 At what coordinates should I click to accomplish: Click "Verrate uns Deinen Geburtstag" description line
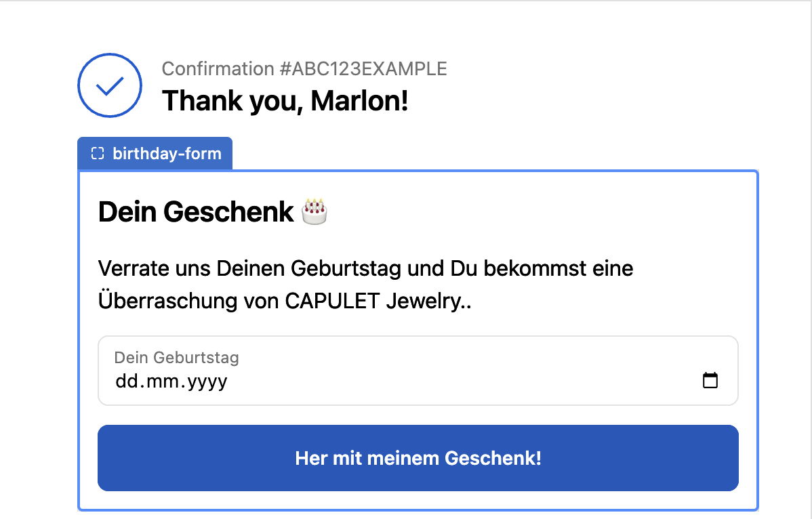click(251, 268)
